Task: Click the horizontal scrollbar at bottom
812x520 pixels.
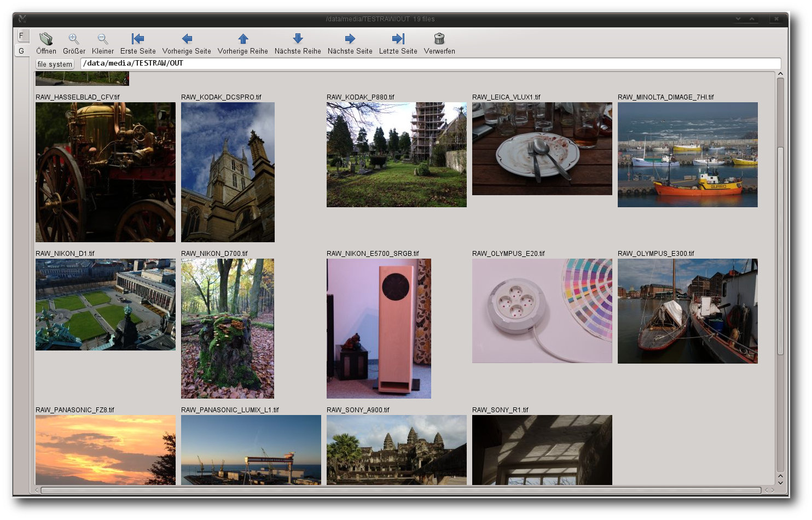Action: pos(401,490)
